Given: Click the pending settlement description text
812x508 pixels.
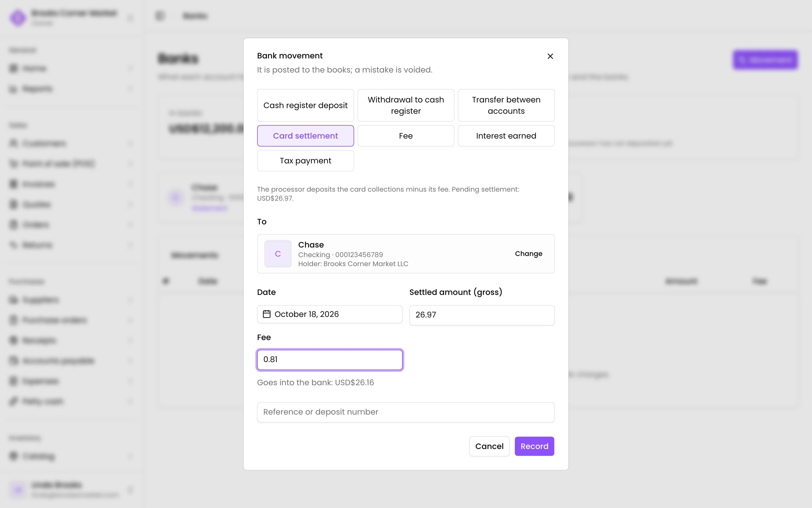Looking at the screenshot, I should click(388, 194).
